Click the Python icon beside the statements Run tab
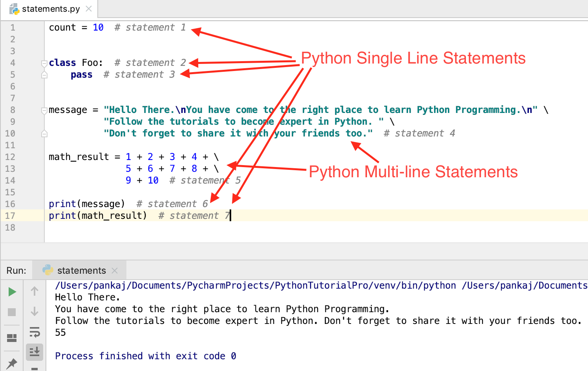Image resolution: width=588 pixels, height=371 pixels. click(49, 270)
